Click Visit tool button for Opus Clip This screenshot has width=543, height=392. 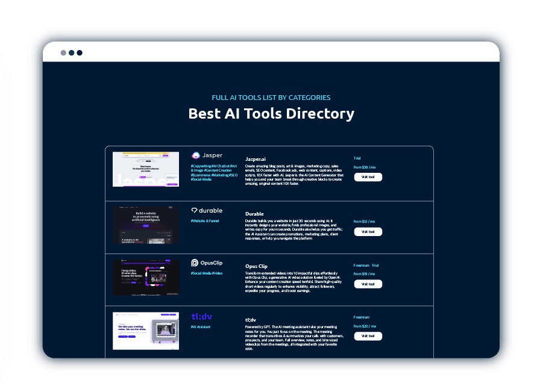368,284
